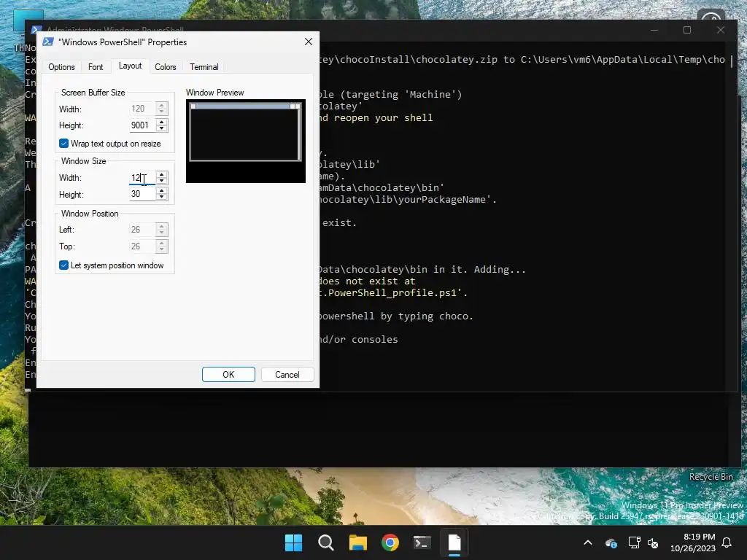Click the Window Preview thumbnail
Screen dimensions: 747x560
point(245,141)
